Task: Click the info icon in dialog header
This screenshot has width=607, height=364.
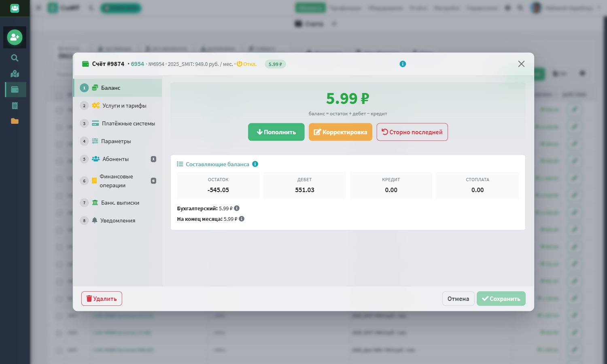Action: (403, 64)
